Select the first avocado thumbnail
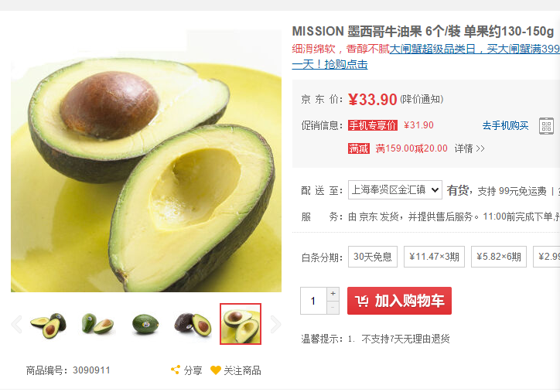 click(49, 324)
